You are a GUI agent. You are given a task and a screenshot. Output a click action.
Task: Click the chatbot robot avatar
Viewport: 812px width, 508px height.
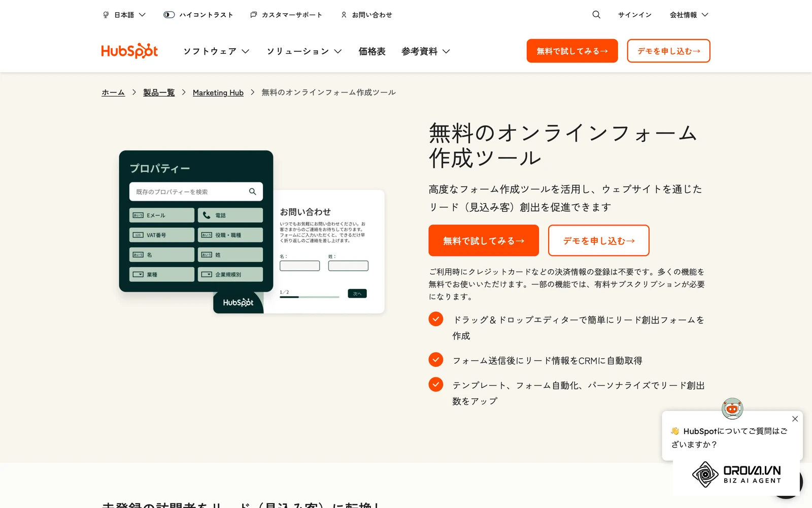732,408
